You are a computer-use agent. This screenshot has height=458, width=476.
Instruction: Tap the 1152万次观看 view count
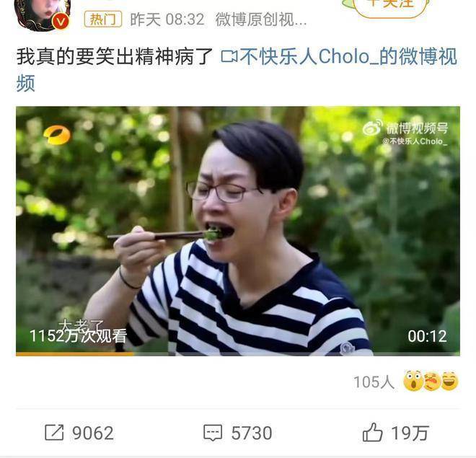click(x=78, y=336)
